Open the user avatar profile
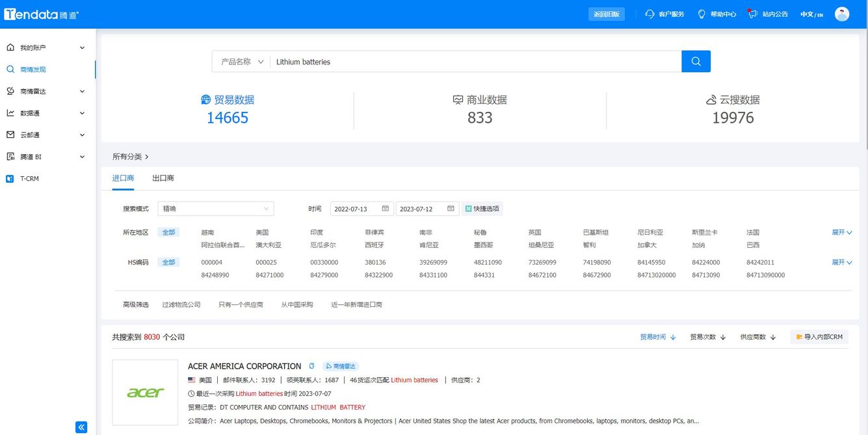 [x=842, y=14]
